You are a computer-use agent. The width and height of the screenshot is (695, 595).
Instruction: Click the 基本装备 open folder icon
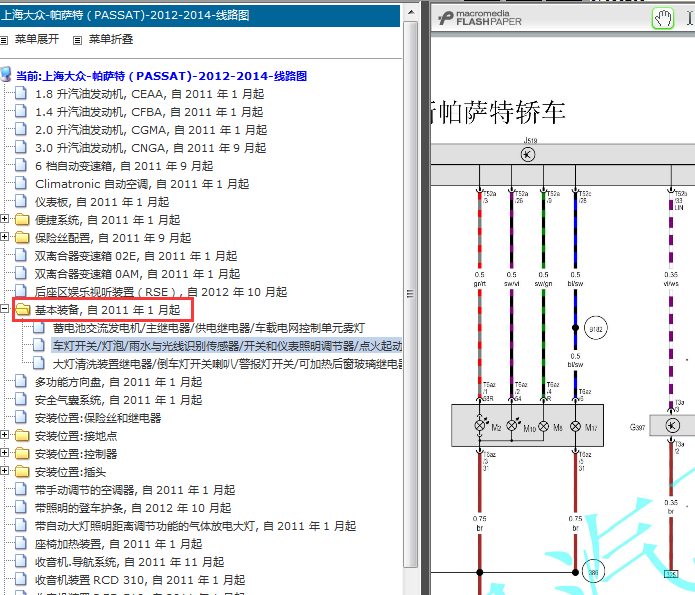pos(22,309)
